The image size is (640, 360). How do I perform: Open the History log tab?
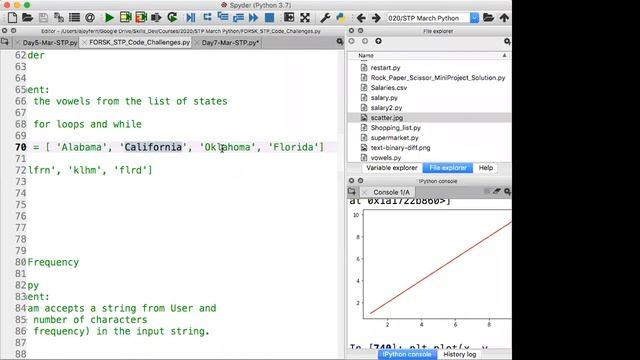coord(459,354)
